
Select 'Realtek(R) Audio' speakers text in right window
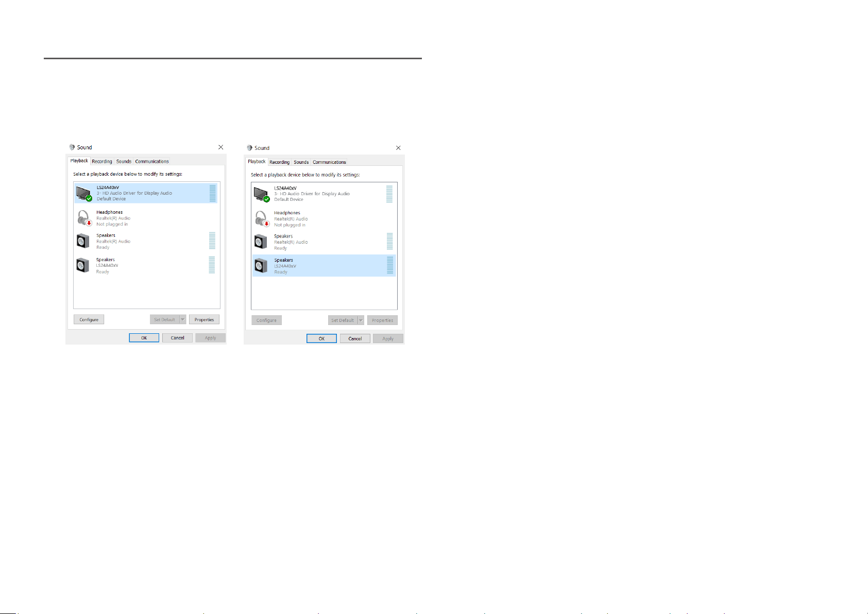click(291, 242)
